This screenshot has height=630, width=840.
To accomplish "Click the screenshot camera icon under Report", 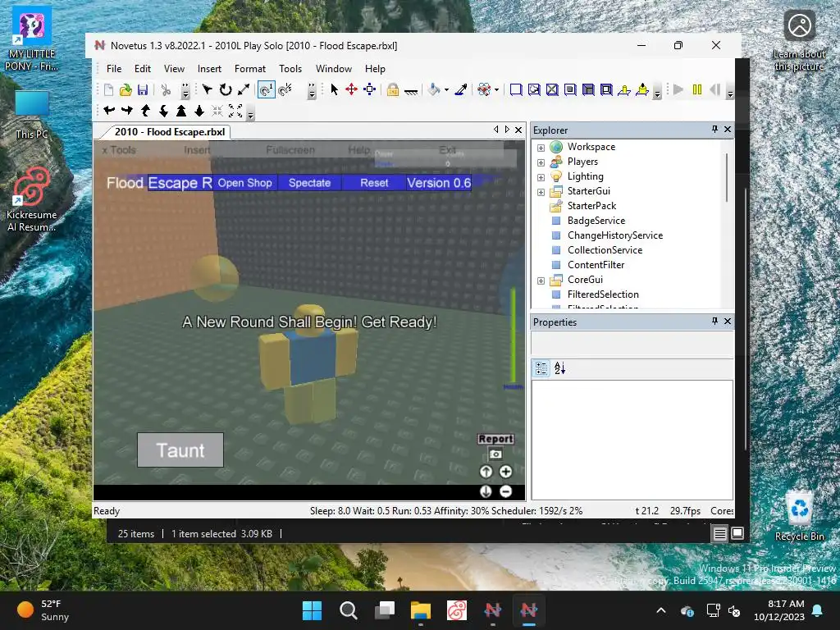I will [x=495, y=454].
